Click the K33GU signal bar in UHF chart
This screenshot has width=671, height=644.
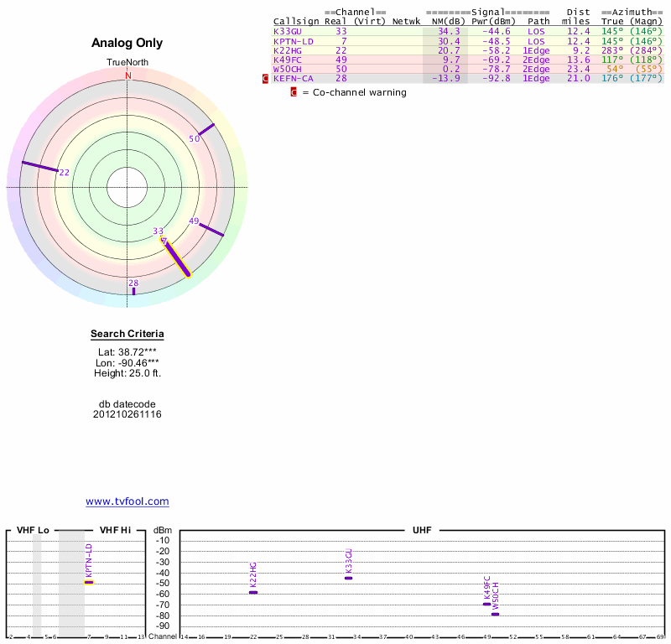(349, 578)
